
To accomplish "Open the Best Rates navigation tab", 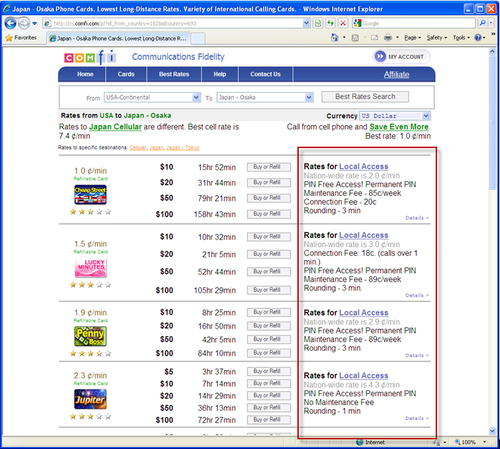I will [x=174, y=74].
